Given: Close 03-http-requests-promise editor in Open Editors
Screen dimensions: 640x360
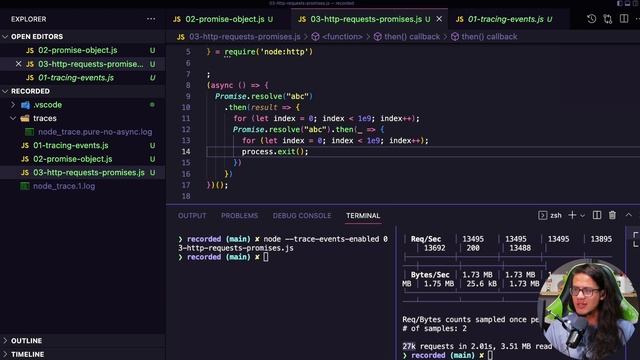Looking at the screenshot, I should pos(18,64).
